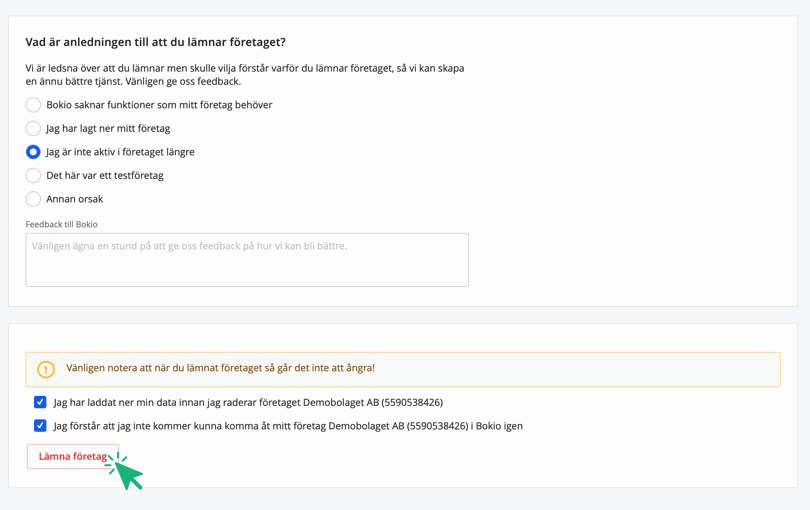Click the label text "Det här var ett testföretag"
810x510 pixels.
[x=105, y=175]
